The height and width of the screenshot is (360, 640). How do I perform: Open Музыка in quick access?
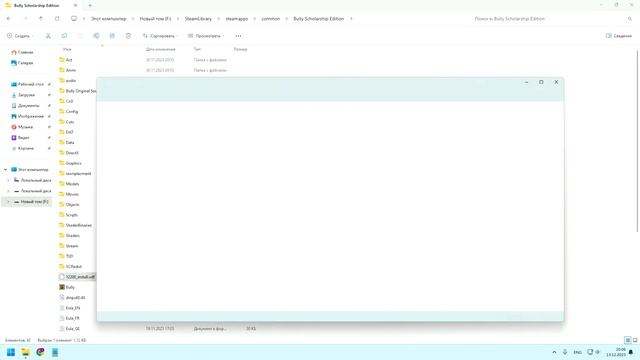click(25, 127)
